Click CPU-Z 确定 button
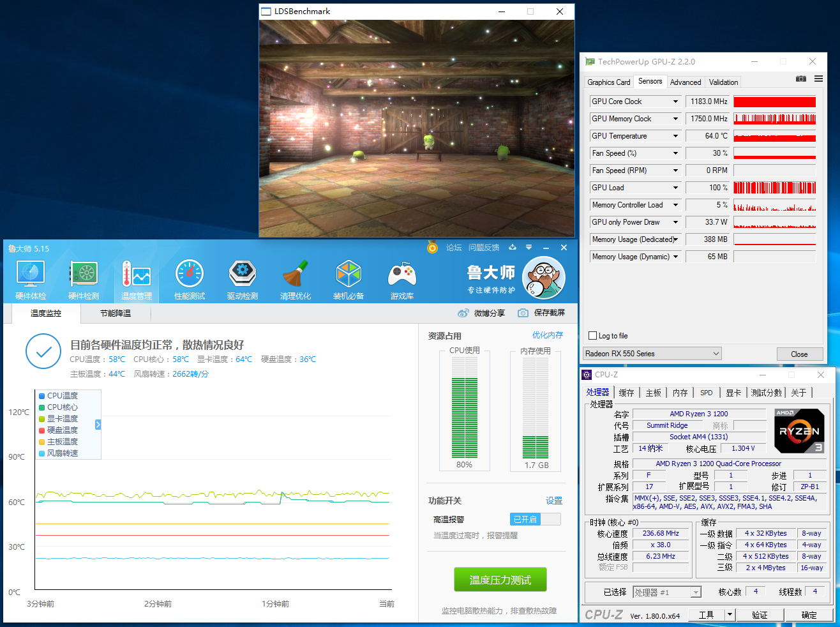The image size is (840, 627). pyautogui.click(x=809, y=615)
